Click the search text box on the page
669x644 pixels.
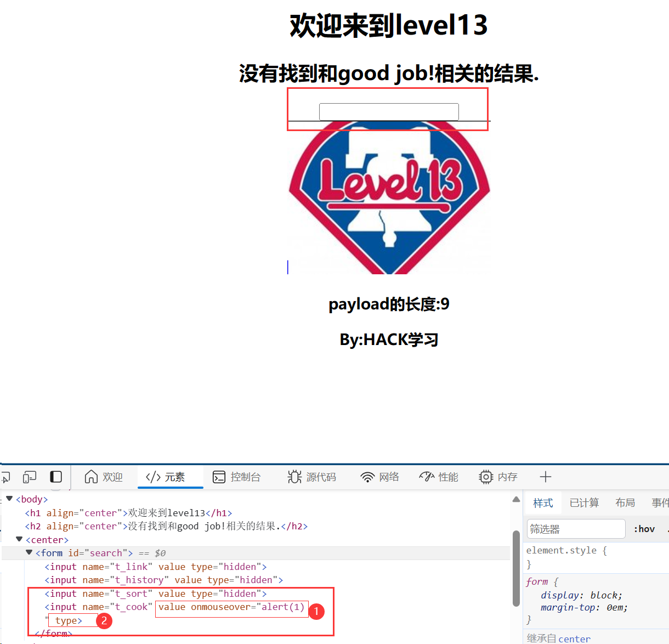pos(388,111)
